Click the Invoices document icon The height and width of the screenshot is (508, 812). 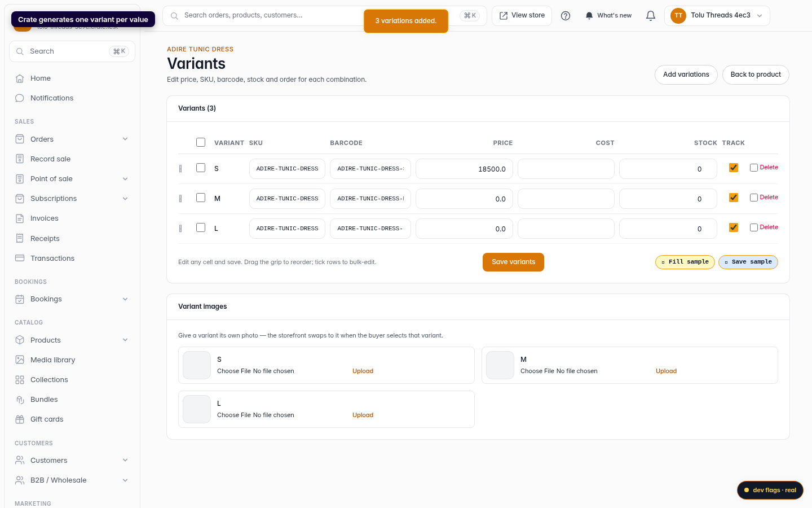(20, 218)
